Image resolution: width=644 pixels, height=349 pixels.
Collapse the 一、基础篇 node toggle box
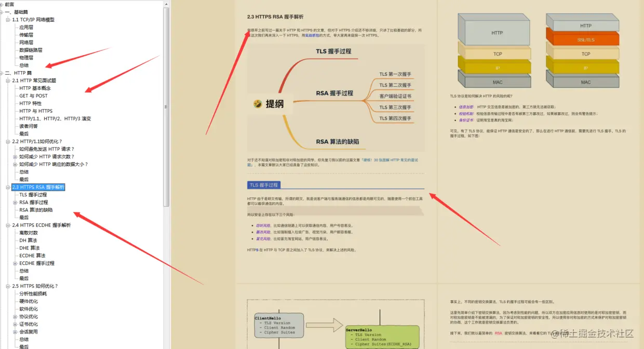[x=2, y=12]
